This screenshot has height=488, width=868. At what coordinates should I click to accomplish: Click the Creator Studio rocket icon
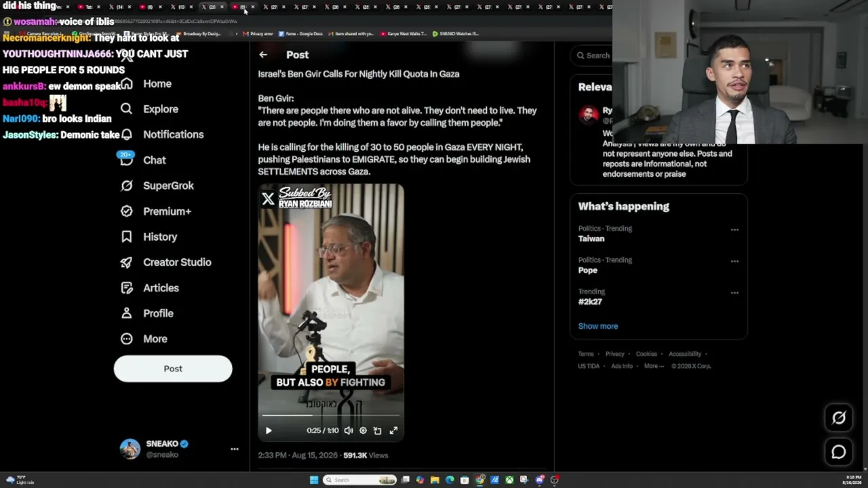[126, 262]
